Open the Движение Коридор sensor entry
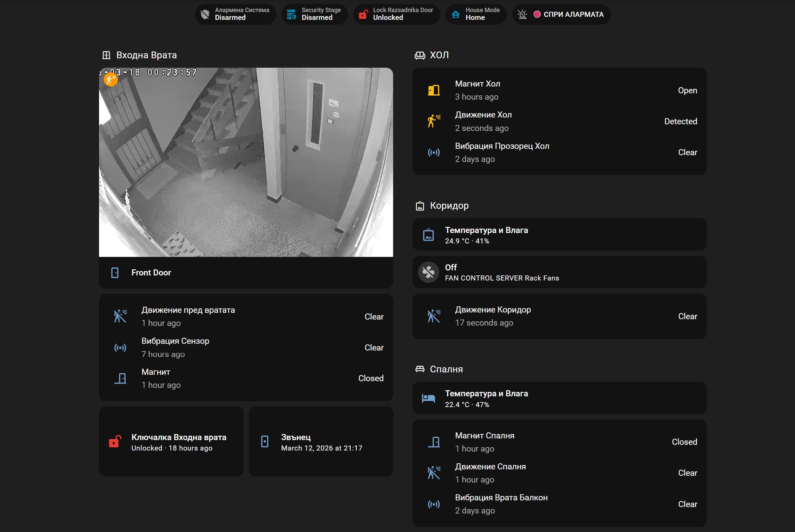 [492, 316]
